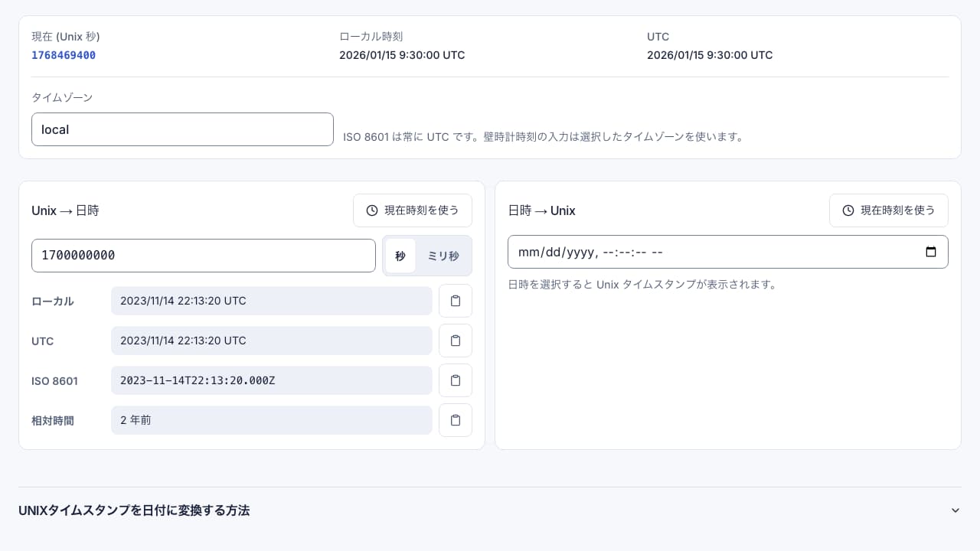Select the ローカル output 2023/11/14 22:13:20 UTC
The width and height of the screenshot is (980, 551).
tap(272, 301)
